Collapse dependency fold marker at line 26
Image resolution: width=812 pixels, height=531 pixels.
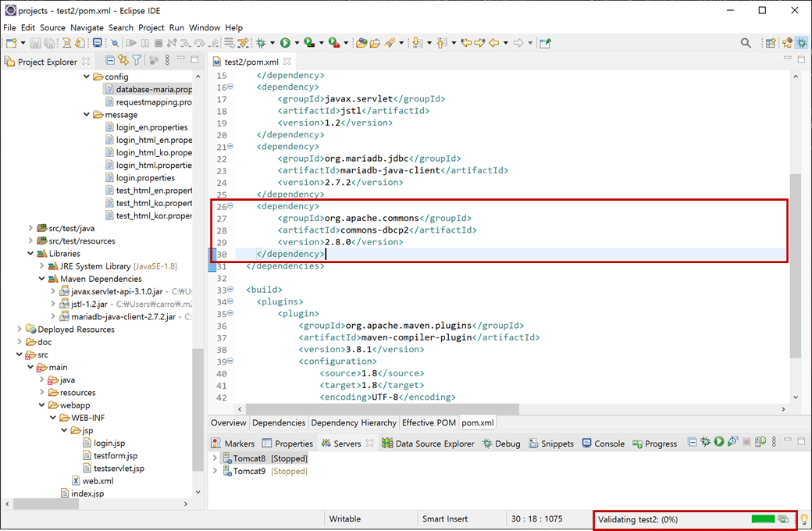click(x=230, y=205)
